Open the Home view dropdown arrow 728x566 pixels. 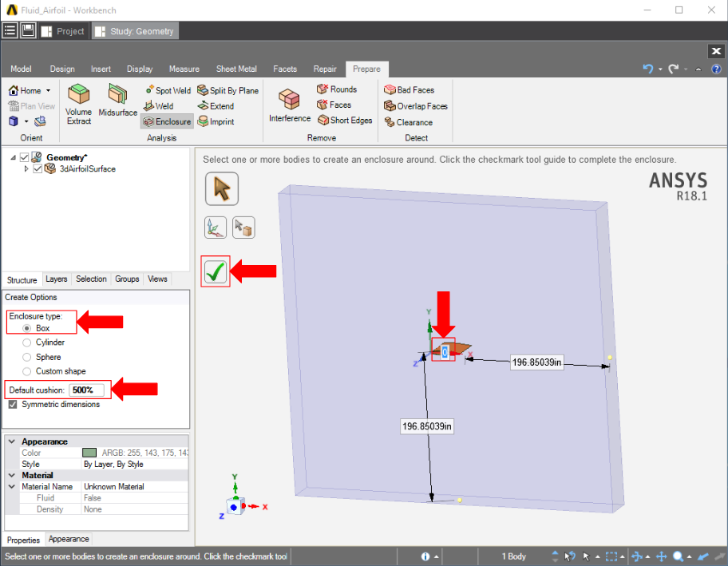[x=48, y=90]
